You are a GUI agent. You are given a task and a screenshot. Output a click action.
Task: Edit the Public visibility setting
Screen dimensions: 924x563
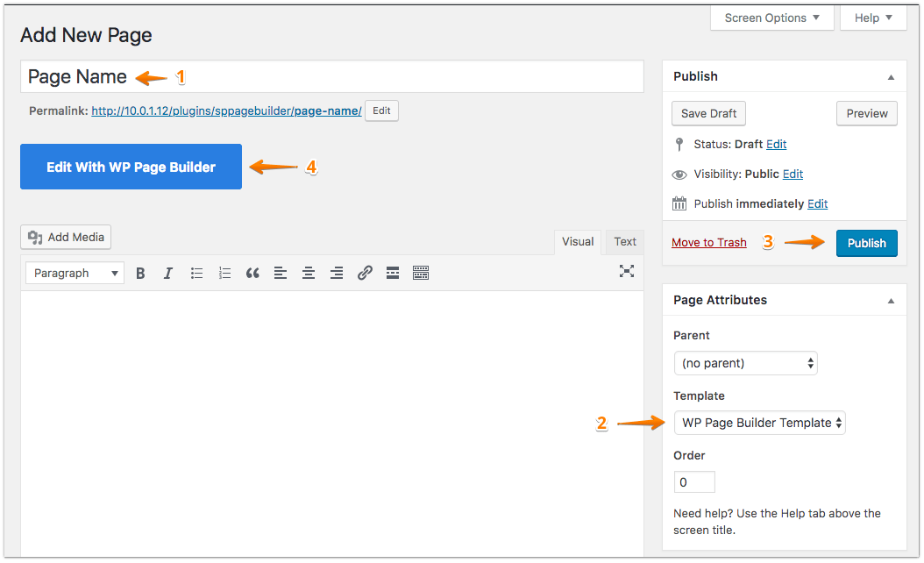pyautogui.click(x=793, y=174)
